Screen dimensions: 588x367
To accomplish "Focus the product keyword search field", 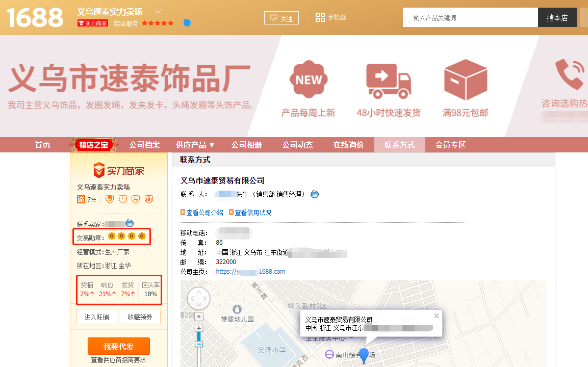I will [470, 17].
